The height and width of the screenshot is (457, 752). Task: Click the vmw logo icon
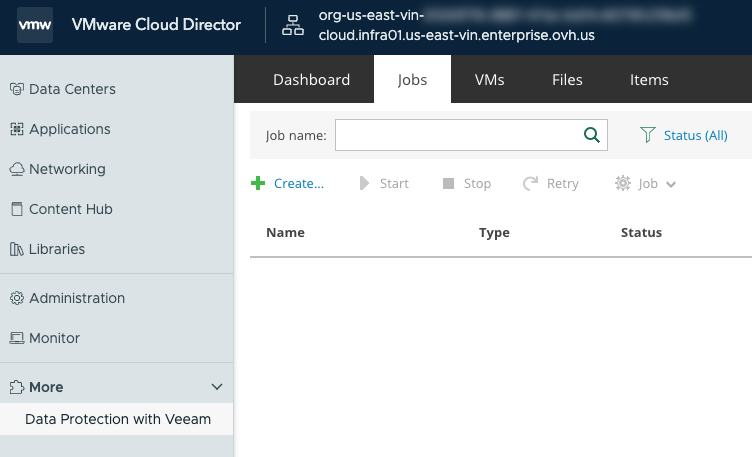tap(35, 25)
